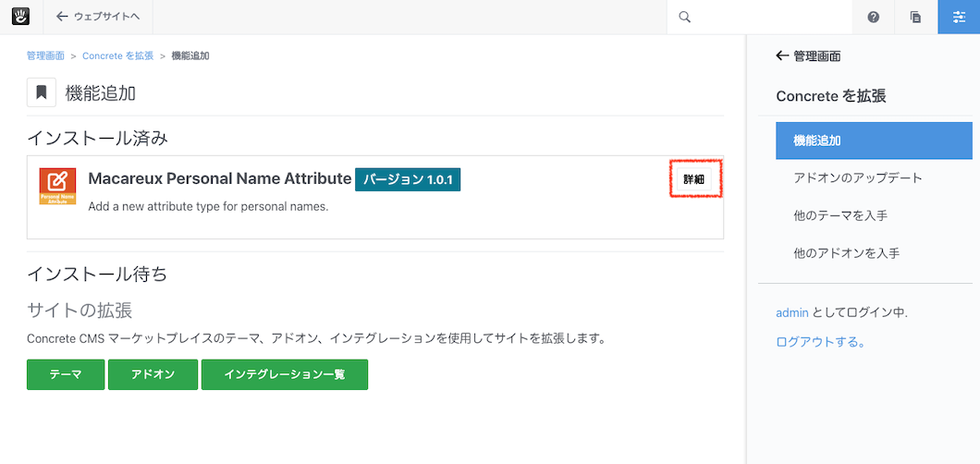Focus the top search field
Screen dimensions: 980x464
click(x=759, y=17)
